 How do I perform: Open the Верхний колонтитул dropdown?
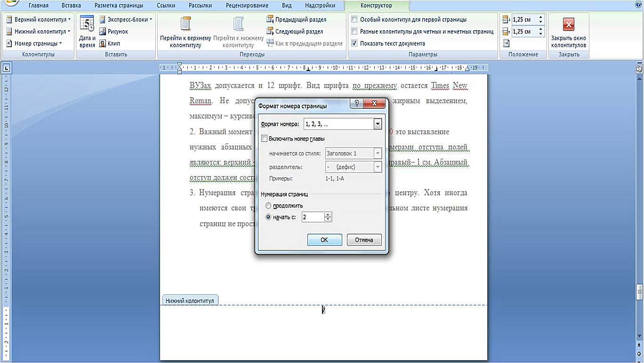tap(39, 19)
